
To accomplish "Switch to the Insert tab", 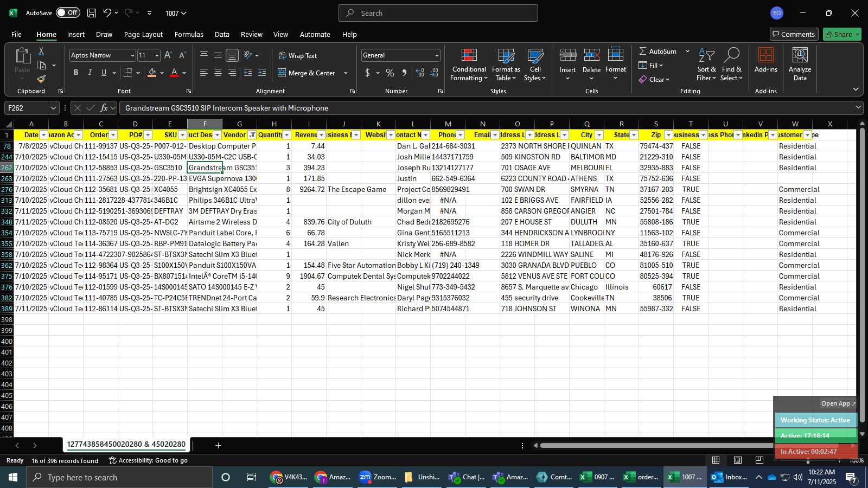I will (76, 34).
